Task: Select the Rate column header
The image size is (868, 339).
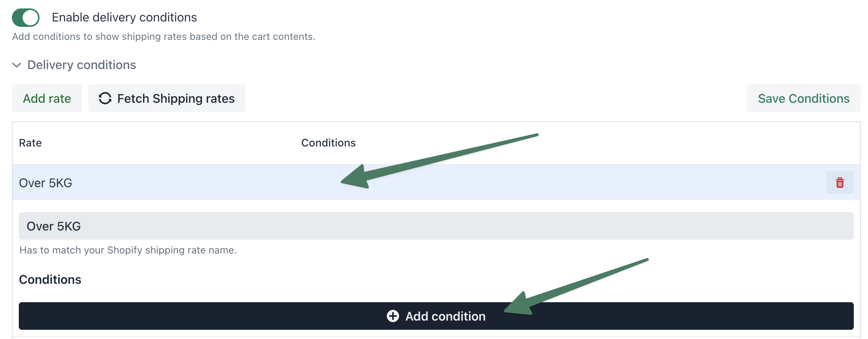Action: tap(30, 143)
